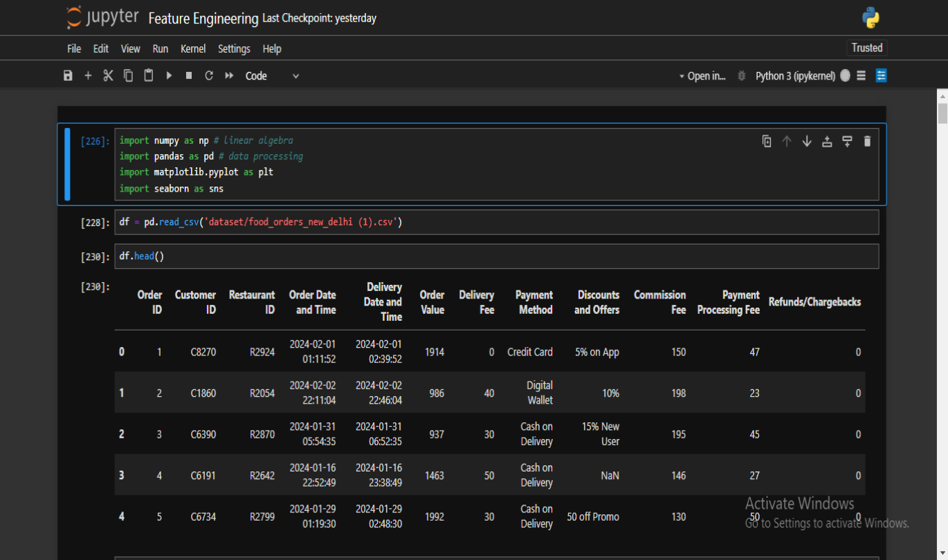Enable the debugger bug icon
This screenshot has width=948, height=560.
tap(742, 76)
